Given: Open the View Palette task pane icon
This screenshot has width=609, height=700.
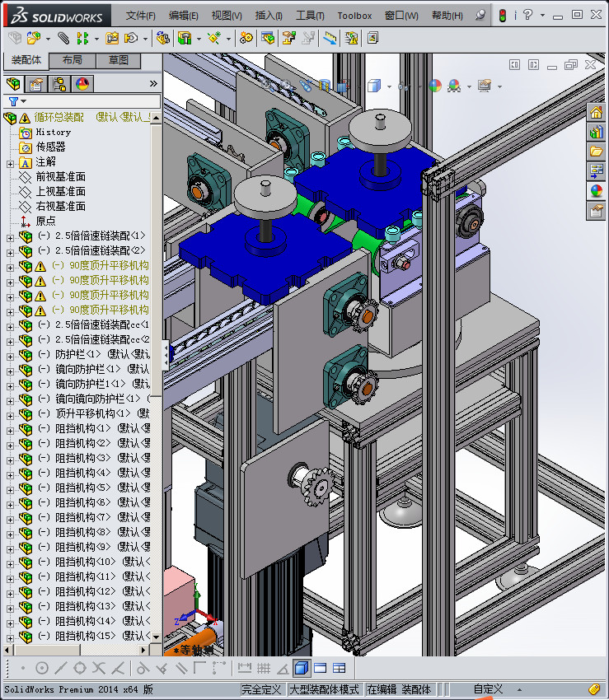Looking at the screenshot, I should click(597, 171).
